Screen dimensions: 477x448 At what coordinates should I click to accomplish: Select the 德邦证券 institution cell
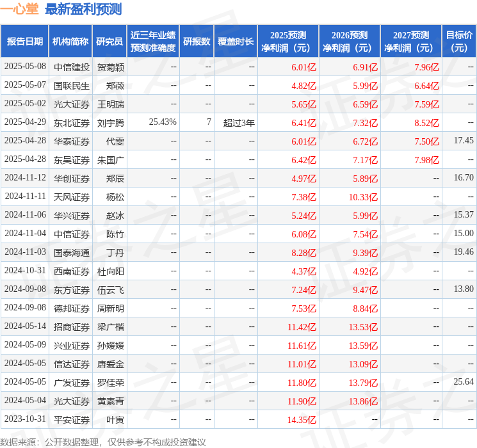pos(72,308)
